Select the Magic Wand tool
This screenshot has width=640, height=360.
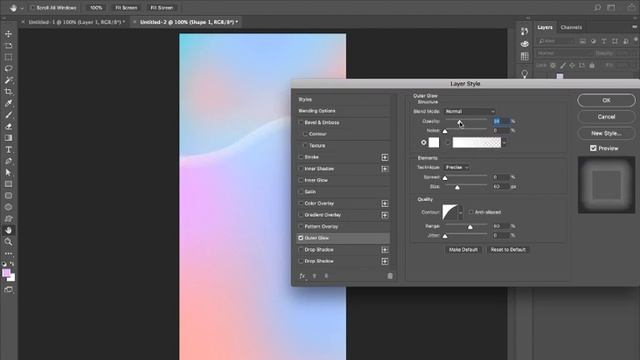point(8,80)
